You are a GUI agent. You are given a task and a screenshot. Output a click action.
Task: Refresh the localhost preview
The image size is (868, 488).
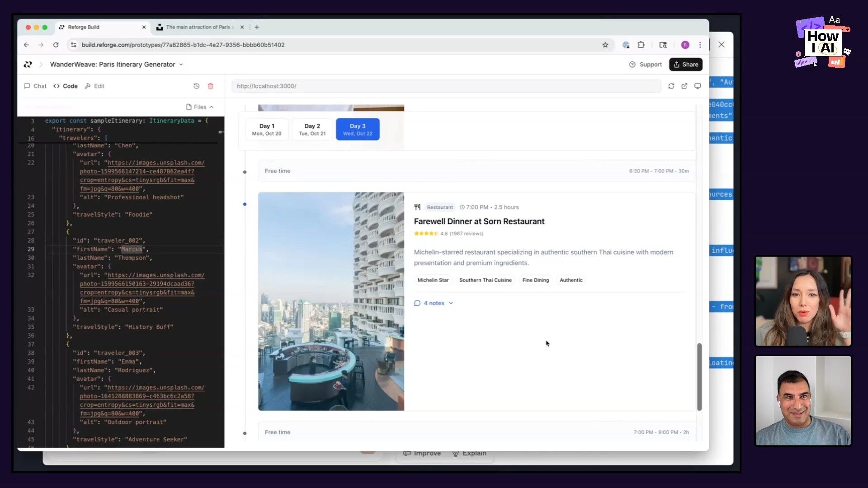671,86
